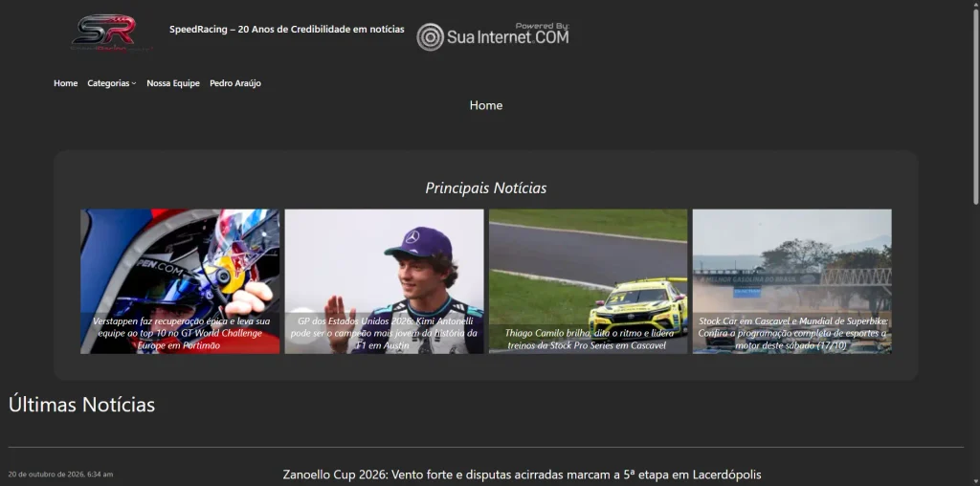Image resolution: width=980 pixels, height=486 pixels.
Task: Open the Thiago Camilo Stock Pro Series thumbnail
Action: [x=589, y=281]
